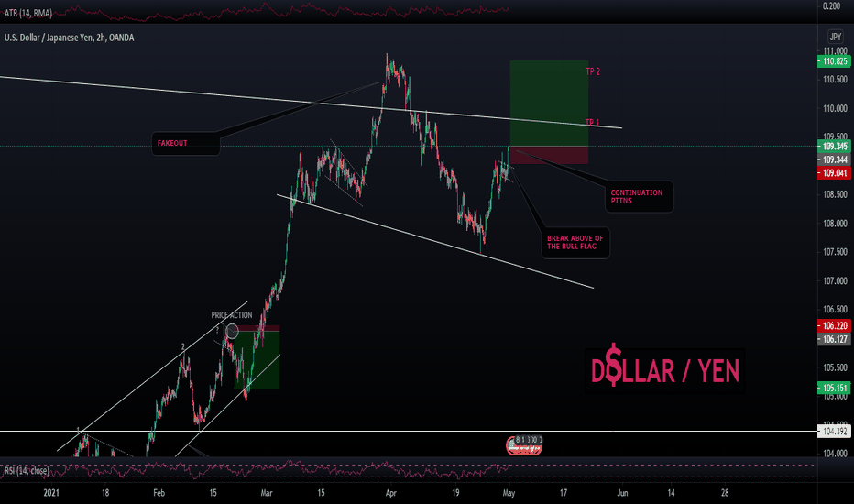
Task: Click the 106.220 red price tag
Action: tap(834, 326)
